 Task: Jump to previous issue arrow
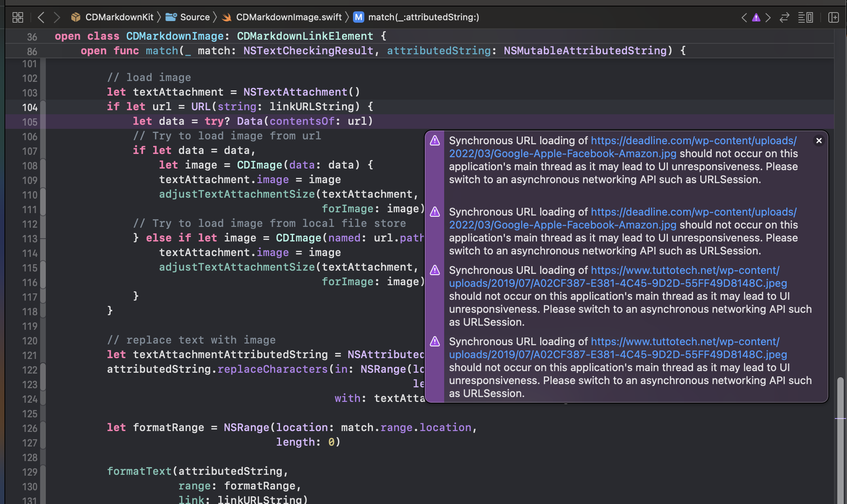(x=744, y=17)
